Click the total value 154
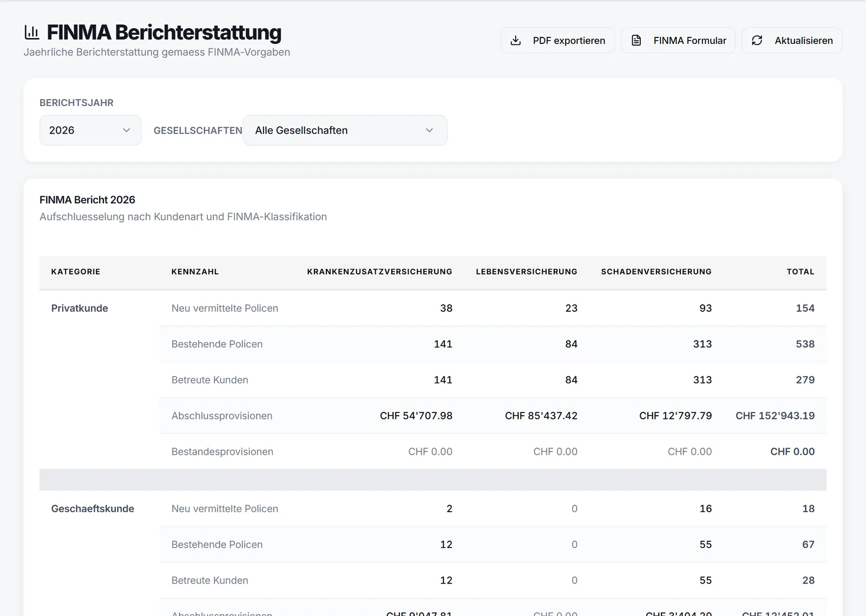 coord(805,309)
